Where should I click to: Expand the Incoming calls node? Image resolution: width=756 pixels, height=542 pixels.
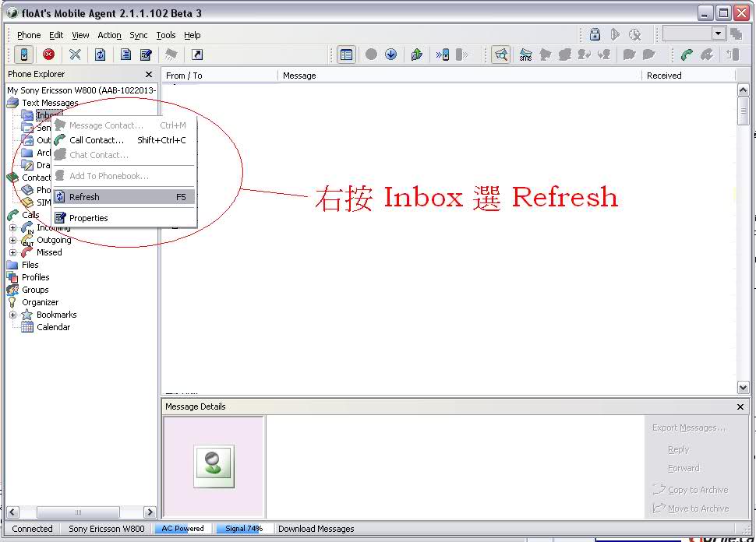(13, 228)
